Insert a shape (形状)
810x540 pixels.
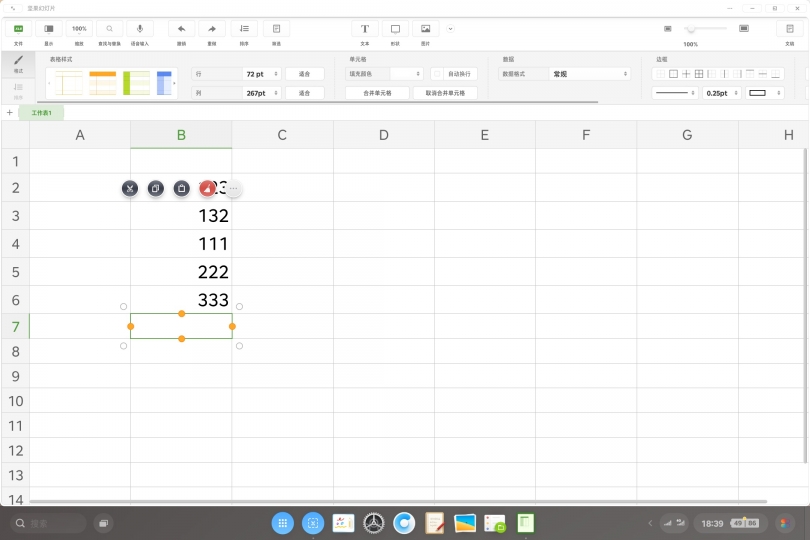click(x=395, y=29)
